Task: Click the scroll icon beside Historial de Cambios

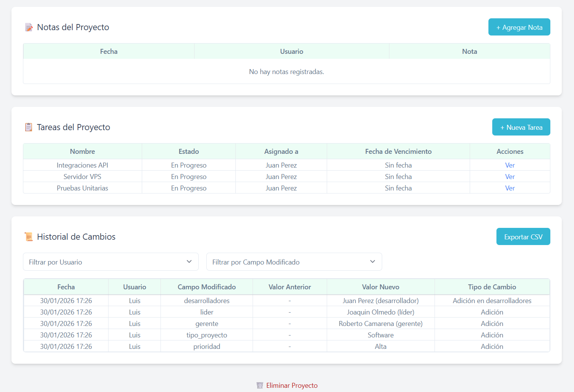Action: tap(29, 237)
